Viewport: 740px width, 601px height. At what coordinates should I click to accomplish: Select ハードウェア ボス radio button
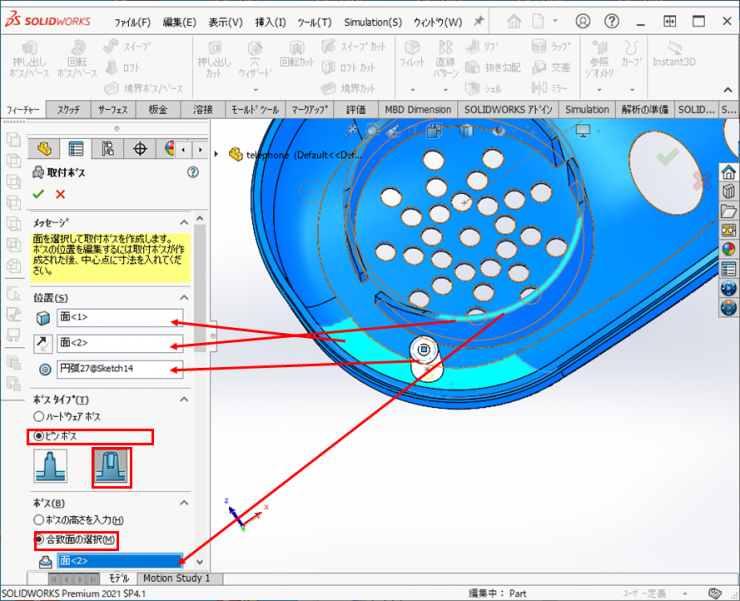pos(39,416)
